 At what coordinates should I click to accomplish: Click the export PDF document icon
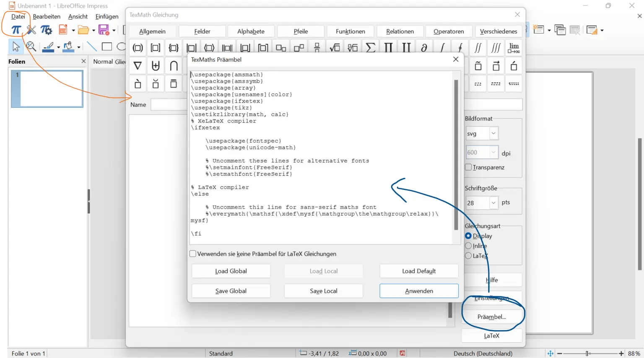[63, 30]
